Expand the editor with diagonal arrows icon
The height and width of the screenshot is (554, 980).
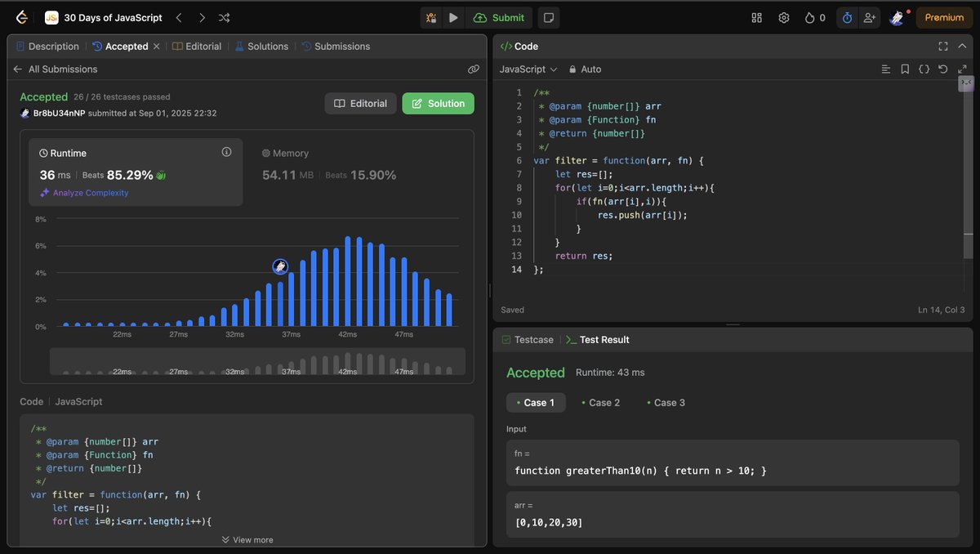[962, 69]
